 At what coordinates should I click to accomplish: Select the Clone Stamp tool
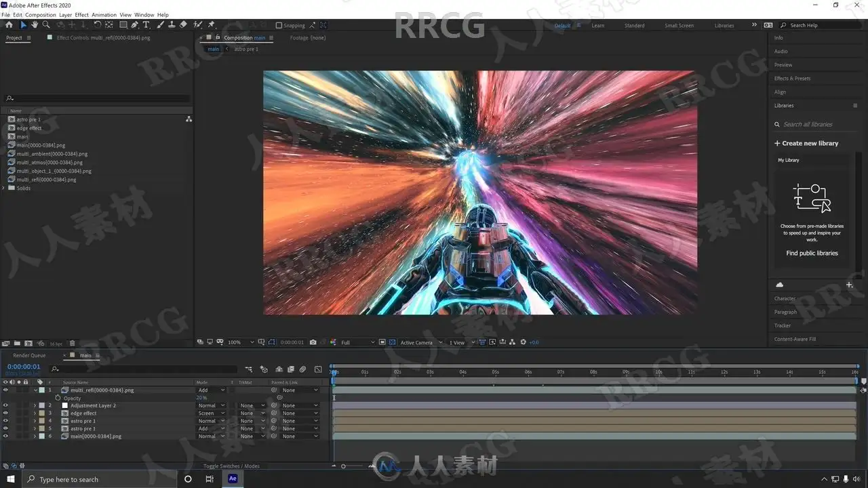click(x=172, y=25)
